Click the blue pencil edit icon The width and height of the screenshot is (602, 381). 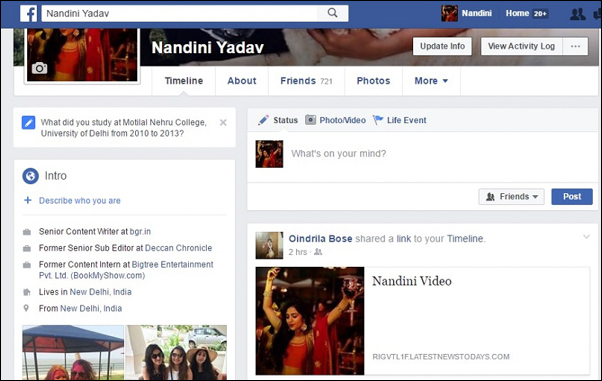[x=28, y=123]
